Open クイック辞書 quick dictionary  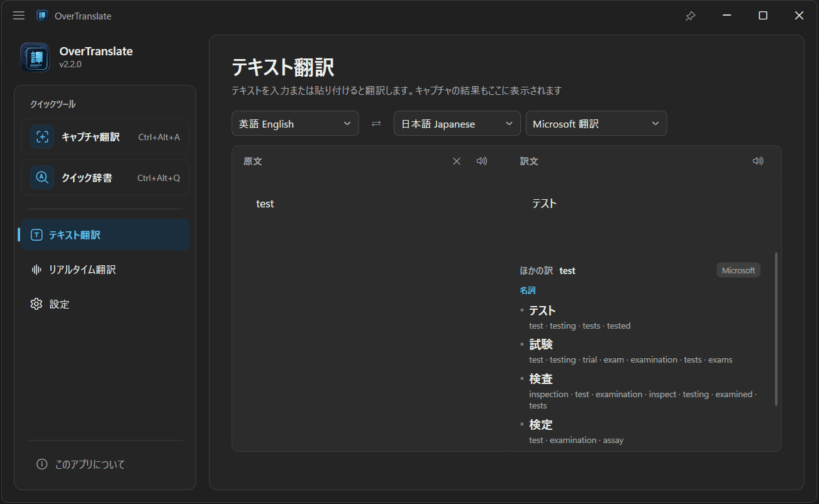coord(105,177)
